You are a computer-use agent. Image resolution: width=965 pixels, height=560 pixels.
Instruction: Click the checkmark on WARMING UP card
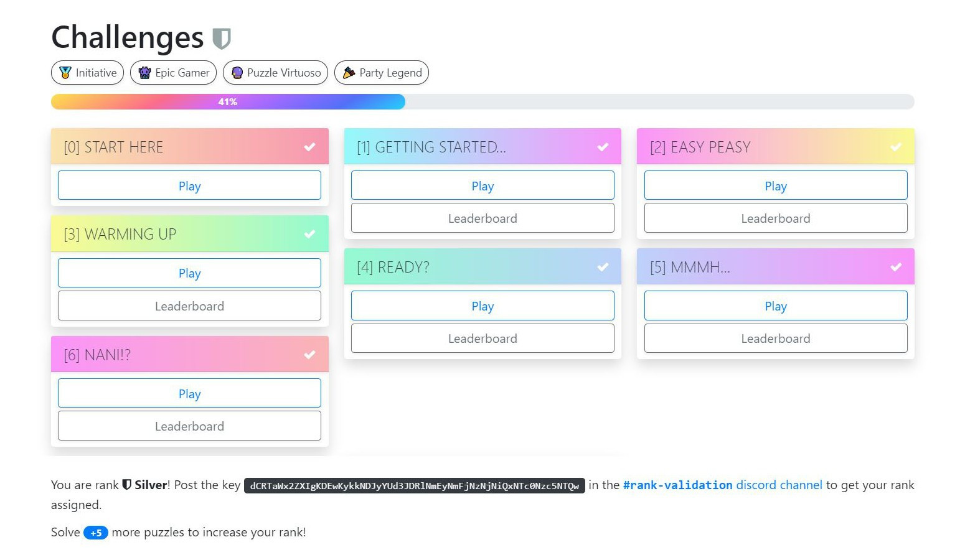tap(309, 234)
